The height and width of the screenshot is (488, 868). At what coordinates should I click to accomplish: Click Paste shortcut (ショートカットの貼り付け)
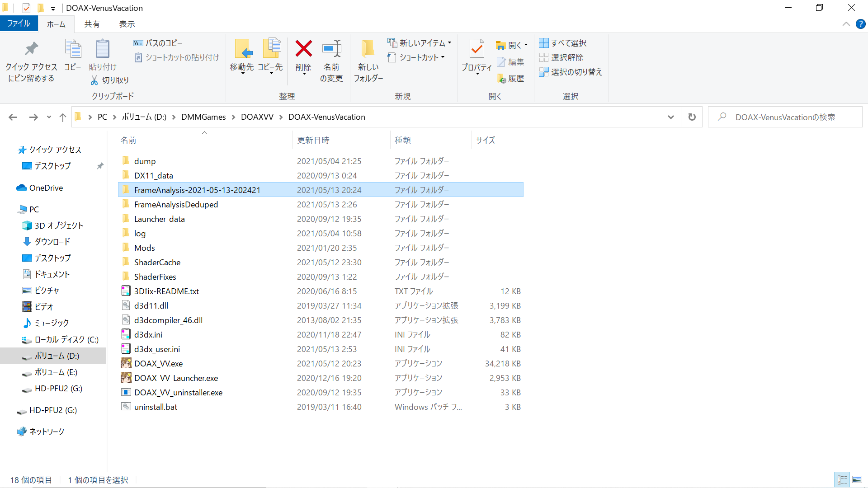pos(177,57)
